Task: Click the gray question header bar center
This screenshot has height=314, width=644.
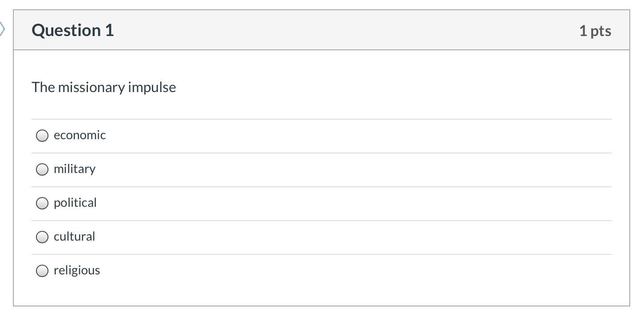Action: point(322,30)
